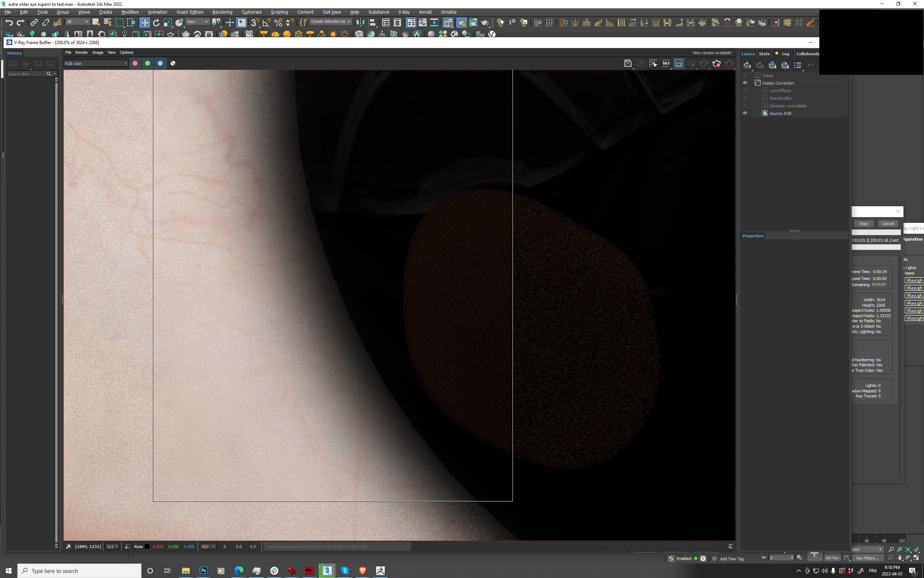This screenshot has height=578, width=924.
Task: Toggle Angle Snap in the main toolbar
Action: 266,22
